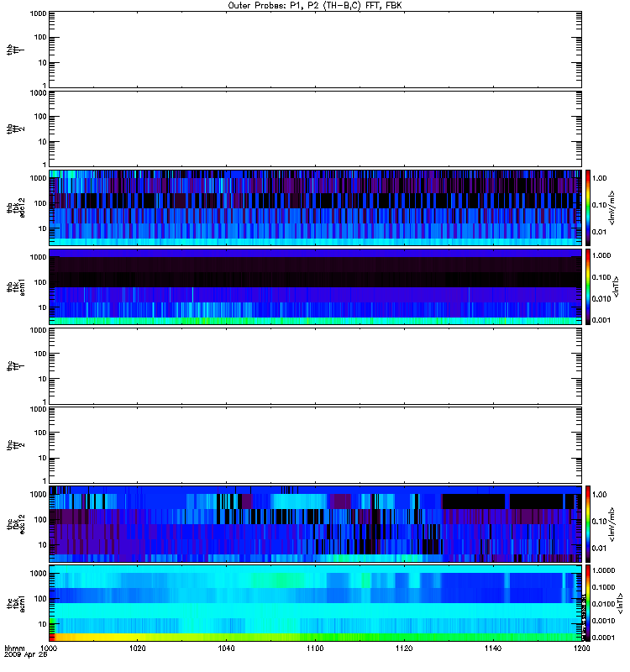630x672 pixels.
Task: Click the '1.00' value on thc edc12 color bar
Action: pos(599,495)
